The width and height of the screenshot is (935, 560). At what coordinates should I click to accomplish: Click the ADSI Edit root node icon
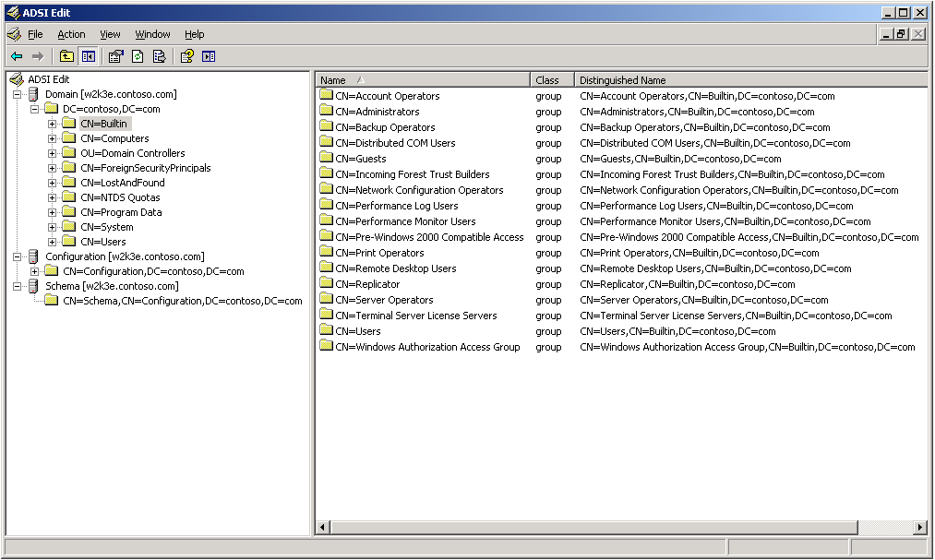(16, 79)
